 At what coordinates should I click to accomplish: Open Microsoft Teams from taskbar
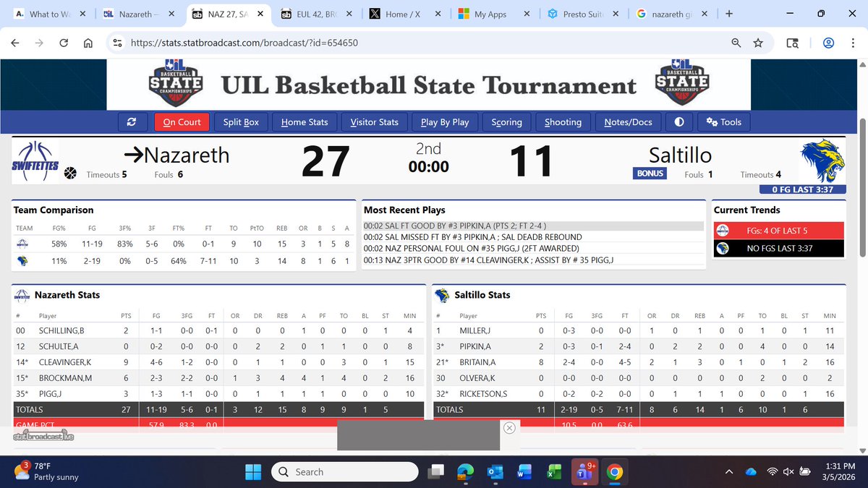coord(583,472)
